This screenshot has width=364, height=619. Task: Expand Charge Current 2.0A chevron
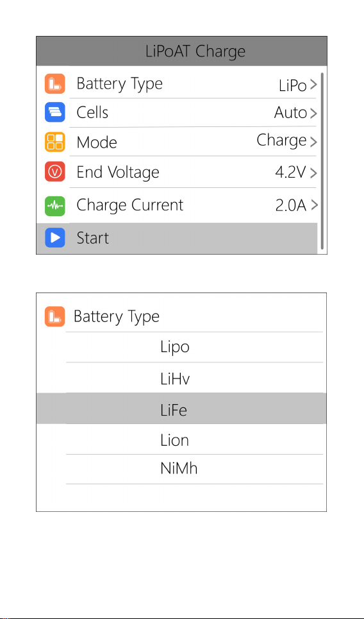coord(313,205)
